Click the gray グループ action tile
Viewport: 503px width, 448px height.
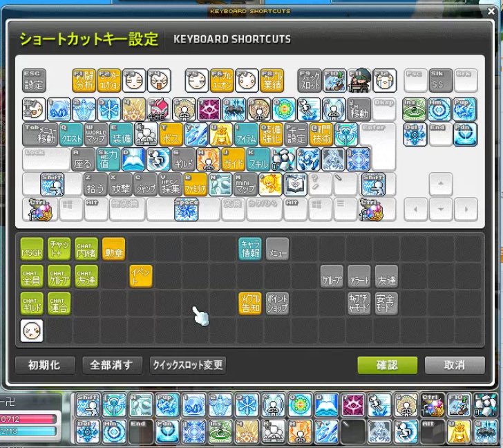pos(332,276)
